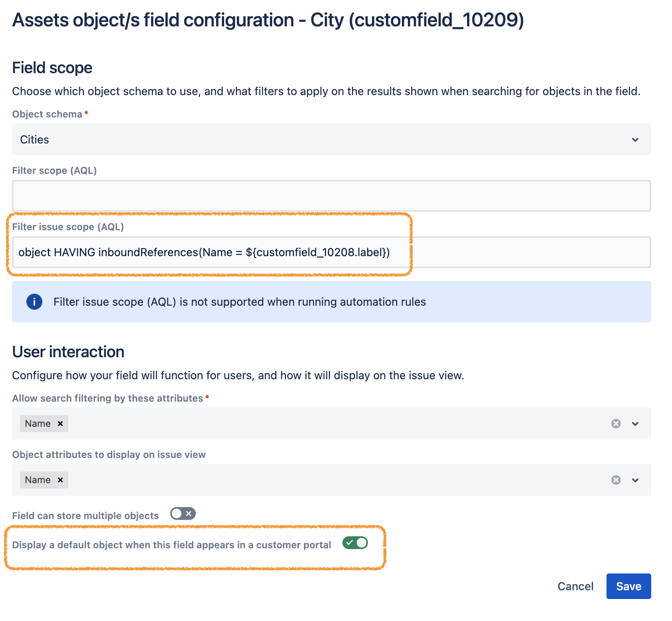Click the Display a default object label

[171, 545]
